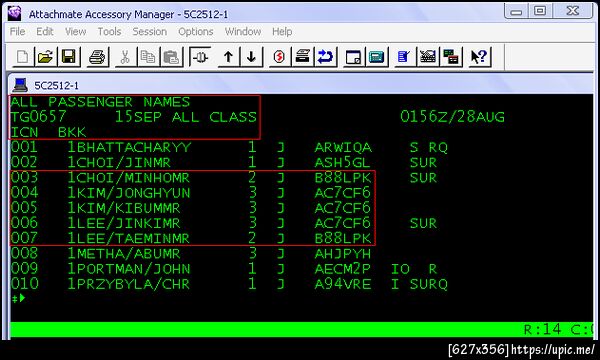Click record locator AECM2P
600x360 pixels.
point(342,269)
